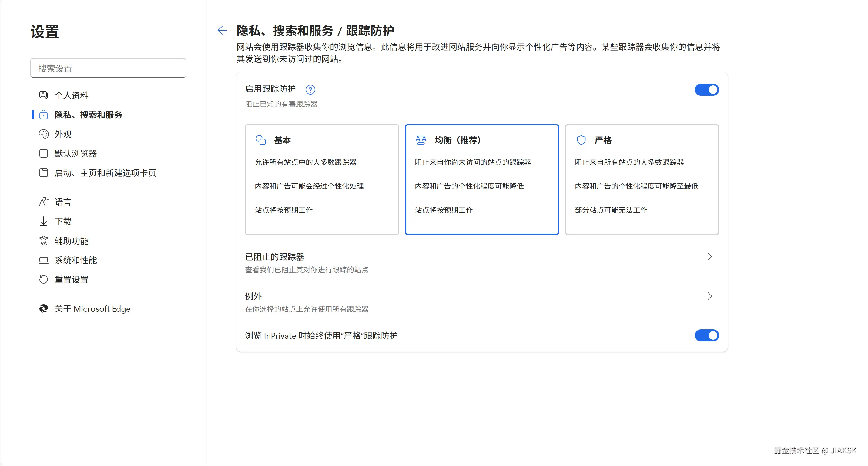Open 语言 language settings
Screen dimensions: 868x466
click(63, 202)
